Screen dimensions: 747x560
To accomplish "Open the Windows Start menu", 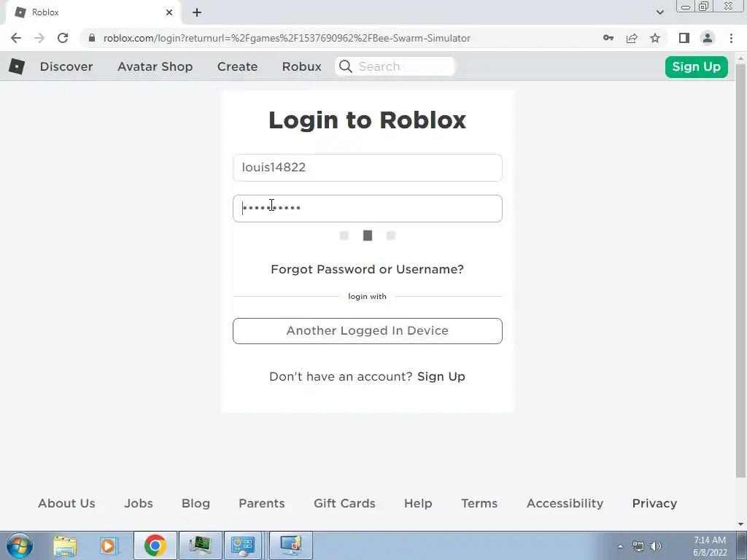I will click(x=20, y=545).
